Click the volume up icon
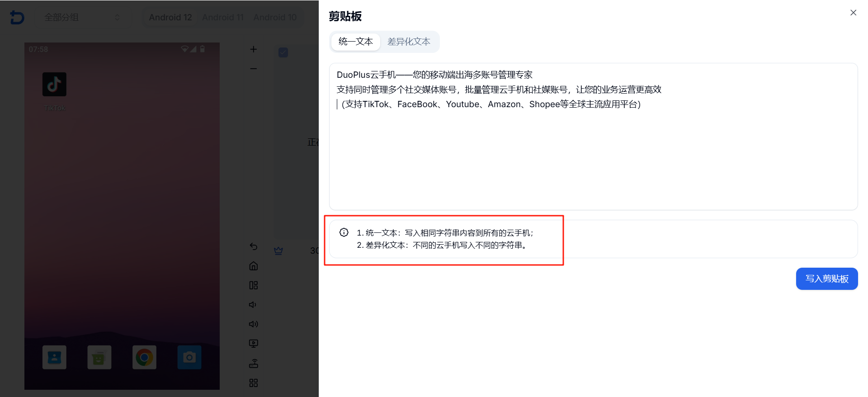The height and width of the screenshot is (397, 868). [254, 324]
